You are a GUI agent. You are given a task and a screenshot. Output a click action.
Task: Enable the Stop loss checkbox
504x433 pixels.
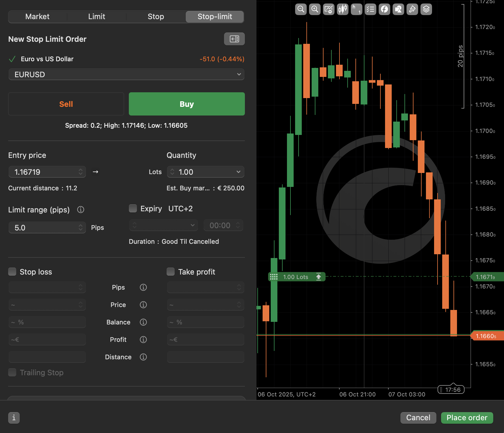point(12,272)
